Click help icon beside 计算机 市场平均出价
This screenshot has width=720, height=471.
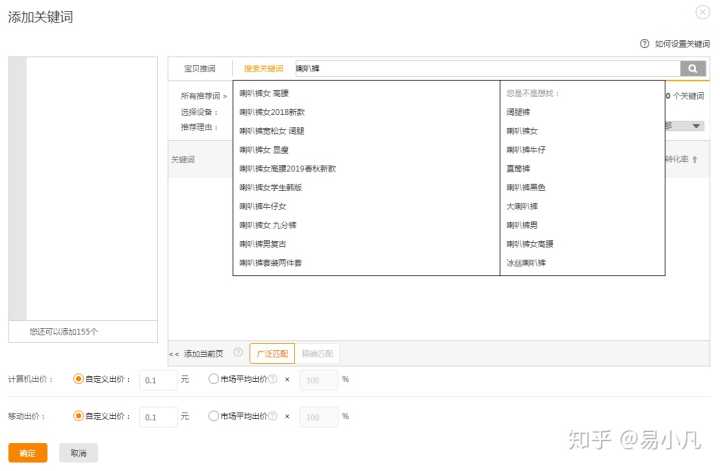(272, 380)
